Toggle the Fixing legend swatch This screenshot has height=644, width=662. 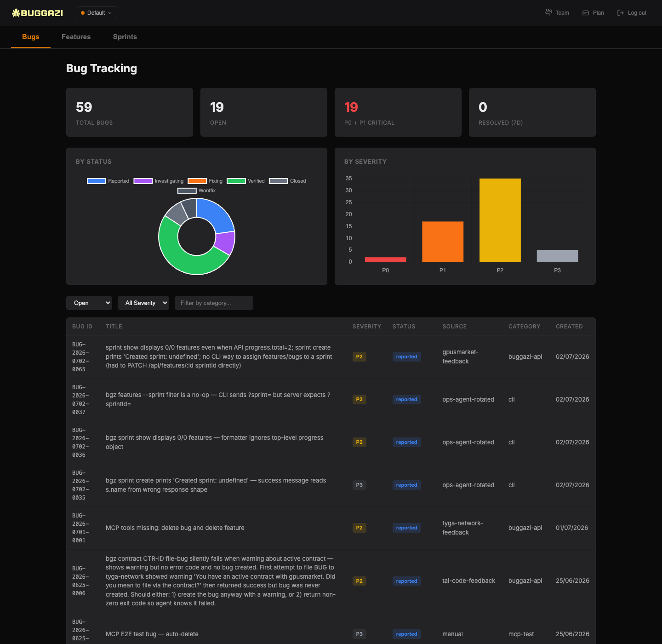(197, 181)
